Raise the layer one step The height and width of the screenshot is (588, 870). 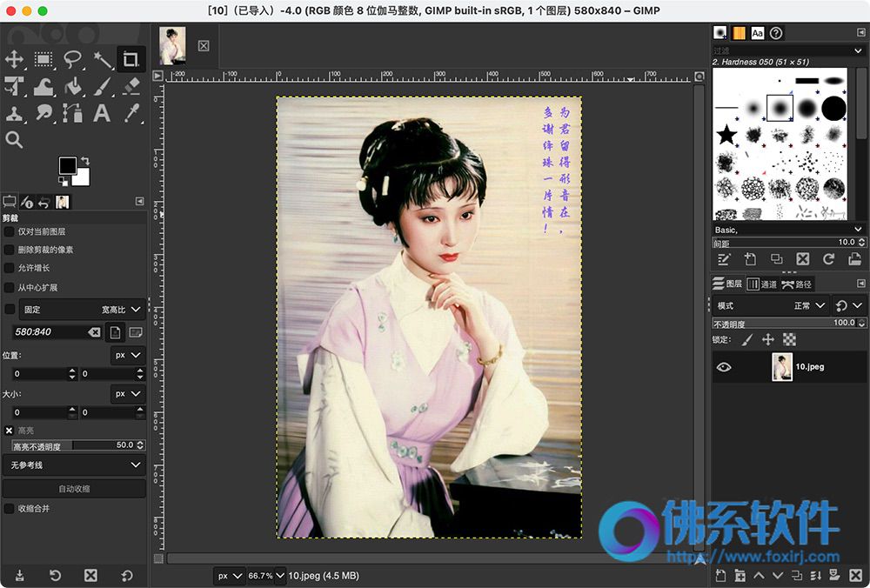coord(759,575)
